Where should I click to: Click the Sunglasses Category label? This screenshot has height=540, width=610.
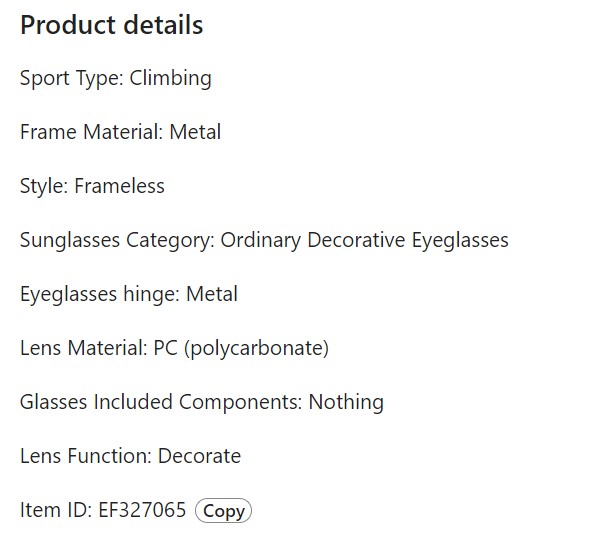117,240
